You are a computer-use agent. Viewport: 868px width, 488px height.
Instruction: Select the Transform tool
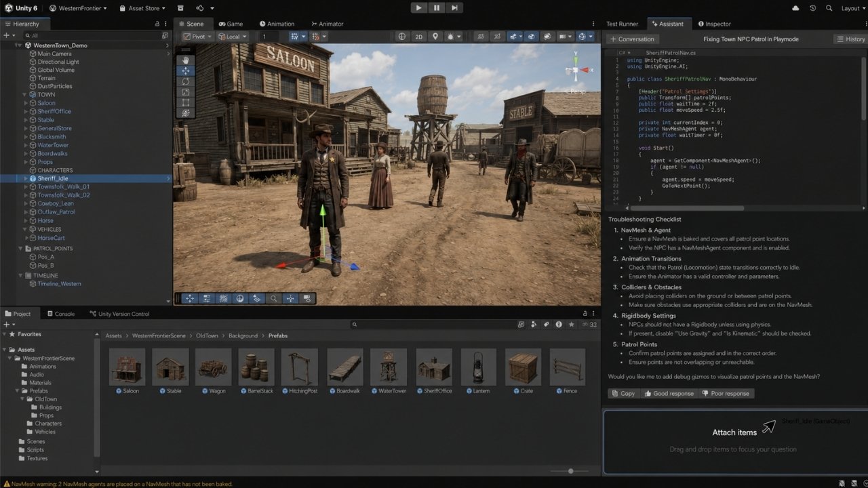point(185,113)
